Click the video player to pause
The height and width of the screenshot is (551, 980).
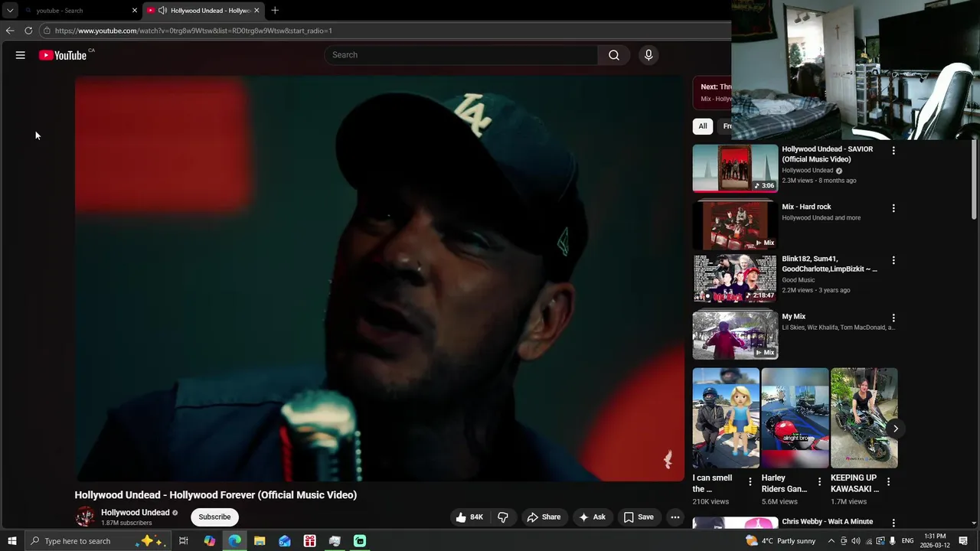pyautogui.click(x=379, y=279)
